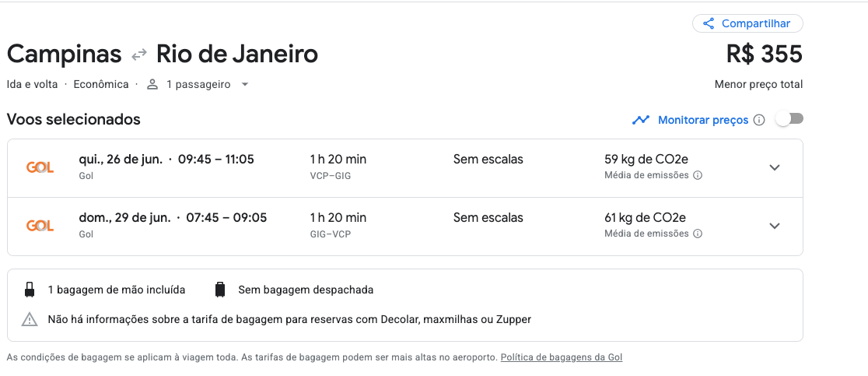Click emissions info icon for 59 kg flight

tap(698, 175)
